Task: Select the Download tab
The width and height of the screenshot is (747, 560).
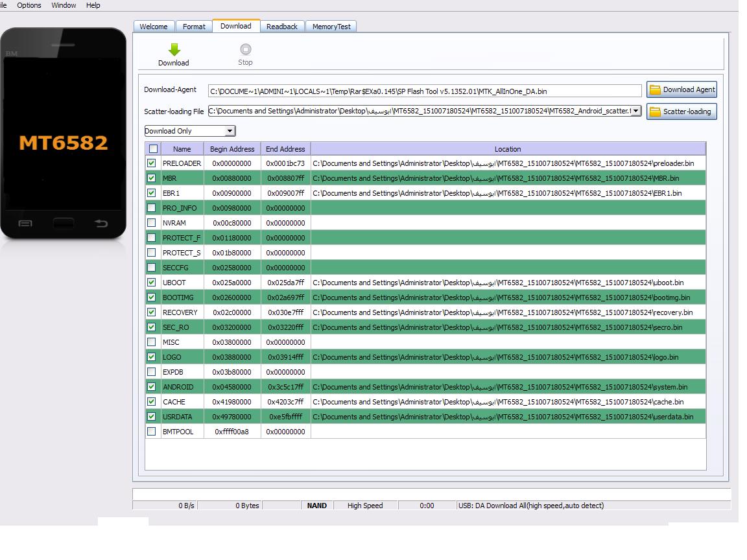Action: click(236, 26)
